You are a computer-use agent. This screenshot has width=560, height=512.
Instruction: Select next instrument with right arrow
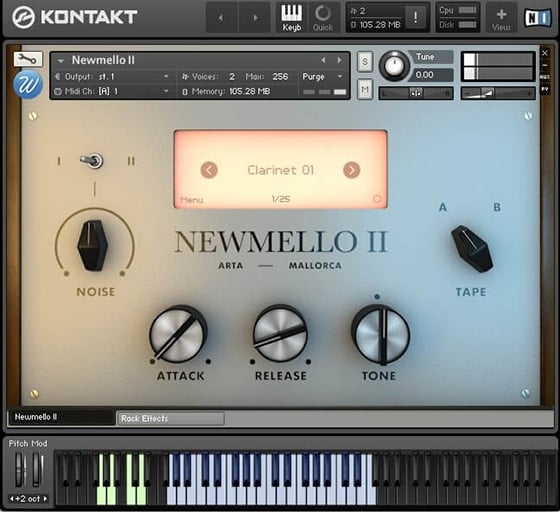(x=339, y=60)
